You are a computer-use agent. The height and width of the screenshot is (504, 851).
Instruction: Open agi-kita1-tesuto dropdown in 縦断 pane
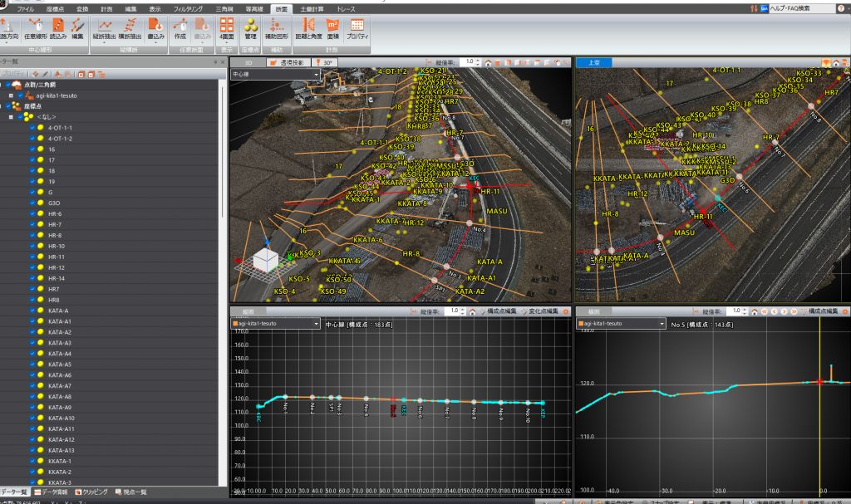coord(276,323)
